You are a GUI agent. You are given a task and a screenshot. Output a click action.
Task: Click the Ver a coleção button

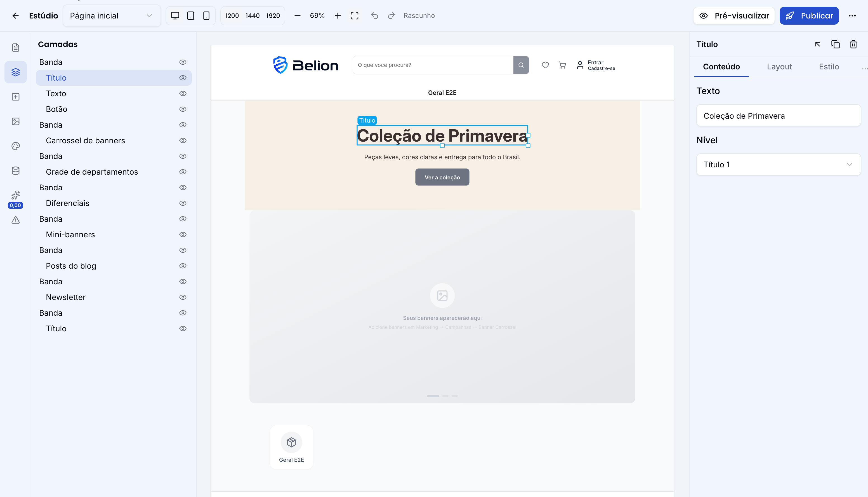[x=442, y=177]
